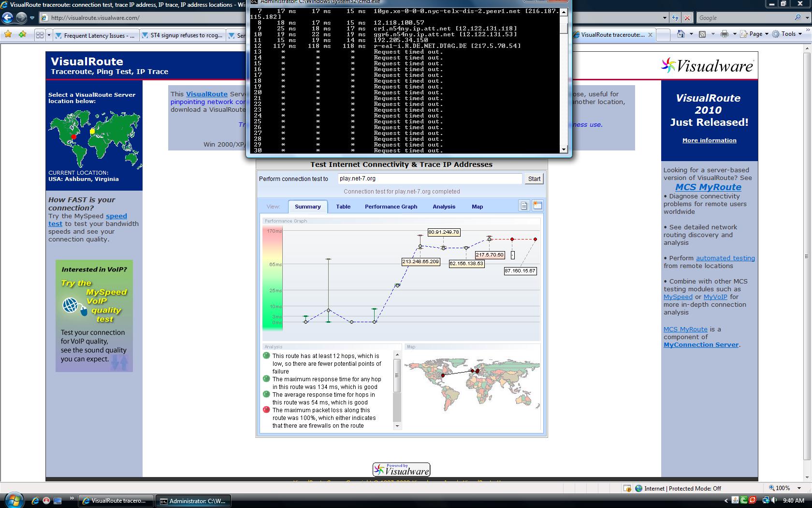Viewport: 812px width, 508px height.
Task: Click the Analysis panel scroll down arrow
Action: point(397,426)
